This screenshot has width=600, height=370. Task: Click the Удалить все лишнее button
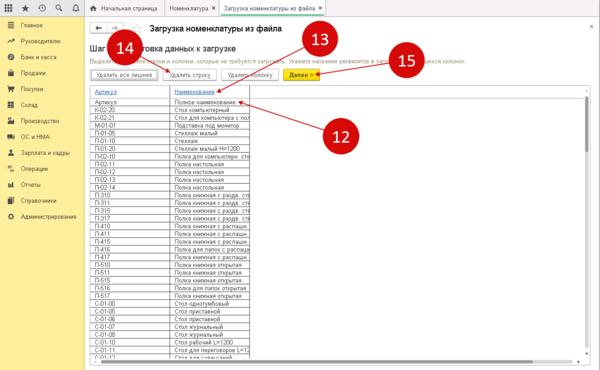pyautogui.click(x=124, y=75)
